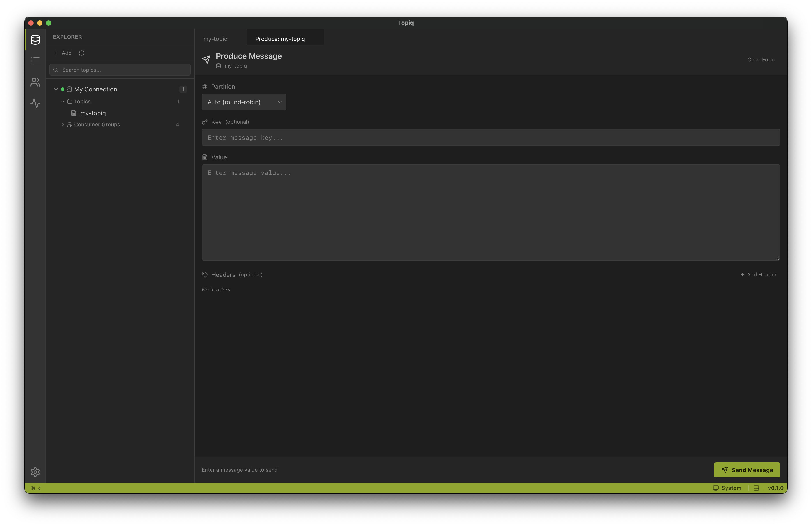Screen dimensions: 812x526
Task: Open the list view sidebar icon
Action: click(x=35, y=61)
